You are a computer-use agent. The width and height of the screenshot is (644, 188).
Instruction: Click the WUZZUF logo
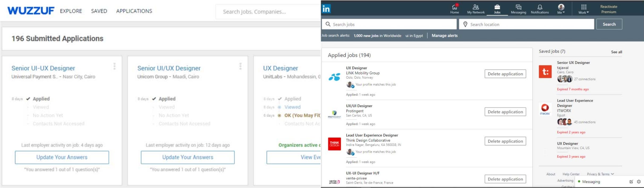(31, 11)
